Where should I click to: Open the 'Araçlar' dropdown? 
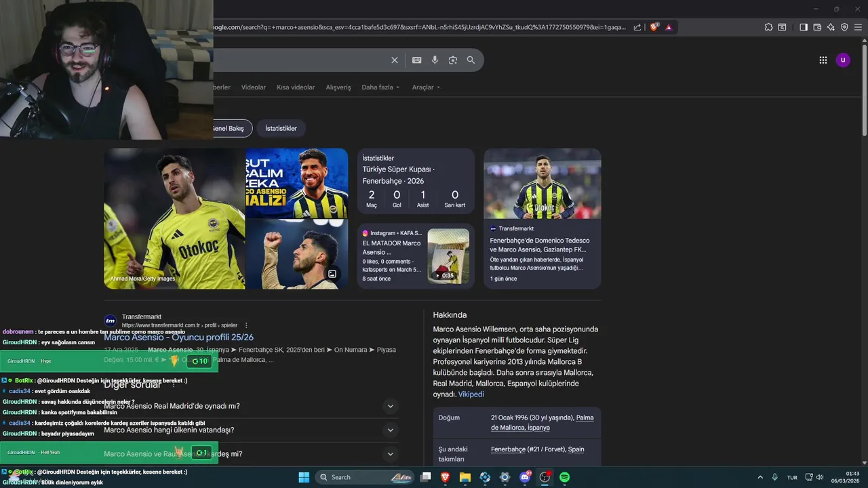click(426, 87)
